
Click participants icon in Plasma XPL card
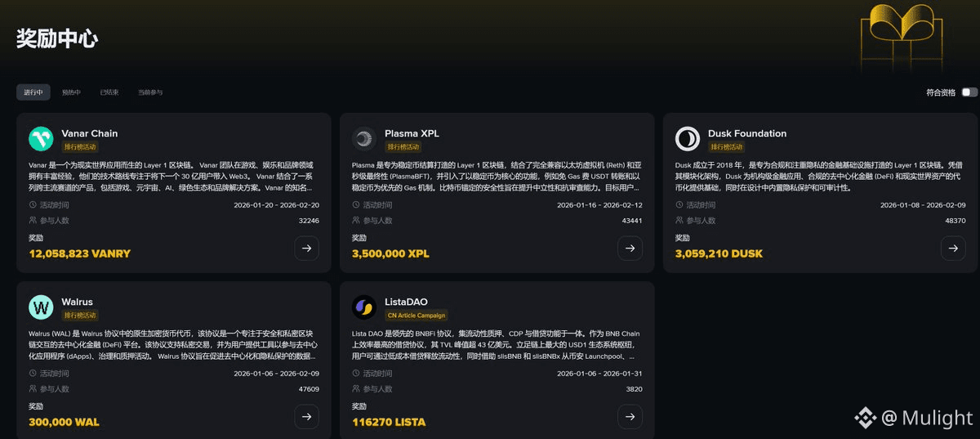pos(356,221)
